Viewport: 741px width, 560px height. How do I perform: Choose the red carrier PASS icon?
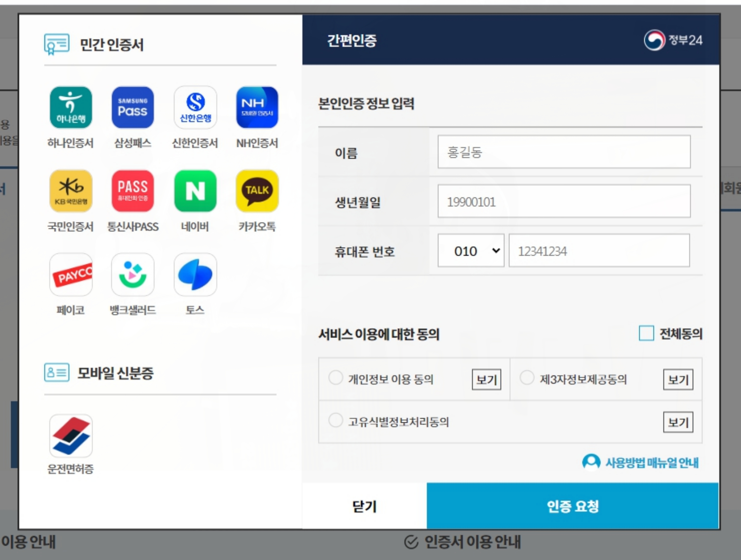[x=133, y=191]
